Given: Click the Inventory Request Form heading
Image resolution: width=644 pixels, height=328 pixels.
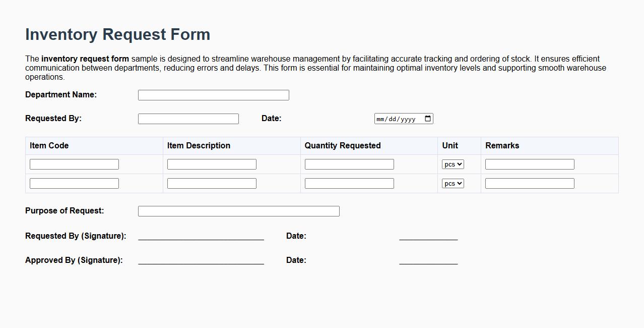Looking at the screenshot, I should pos(117,34).
